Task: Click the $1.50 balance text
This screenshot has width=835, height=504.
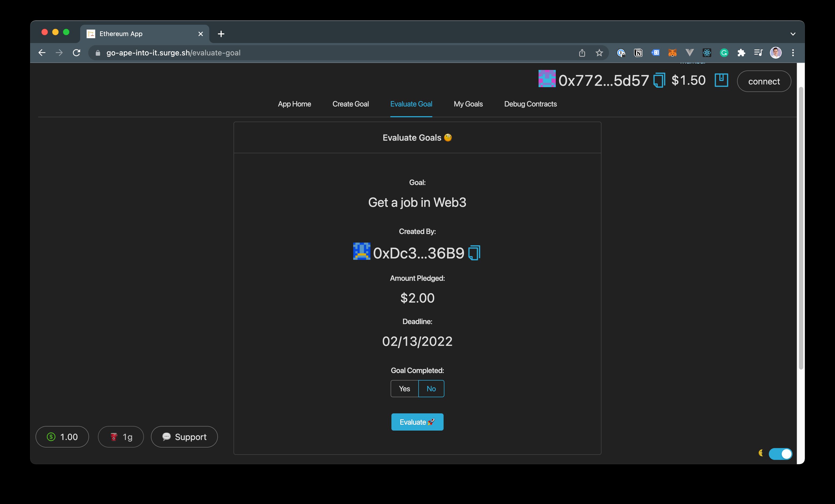Action: point(688,80)
